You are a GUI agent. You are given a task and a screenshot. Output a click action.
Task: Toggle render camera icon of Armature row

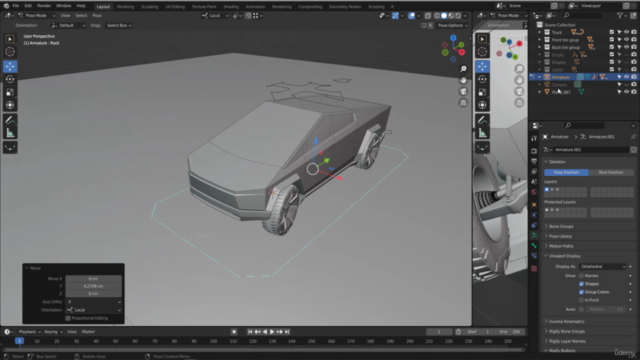pyautogui.click(x=633, y=77)
